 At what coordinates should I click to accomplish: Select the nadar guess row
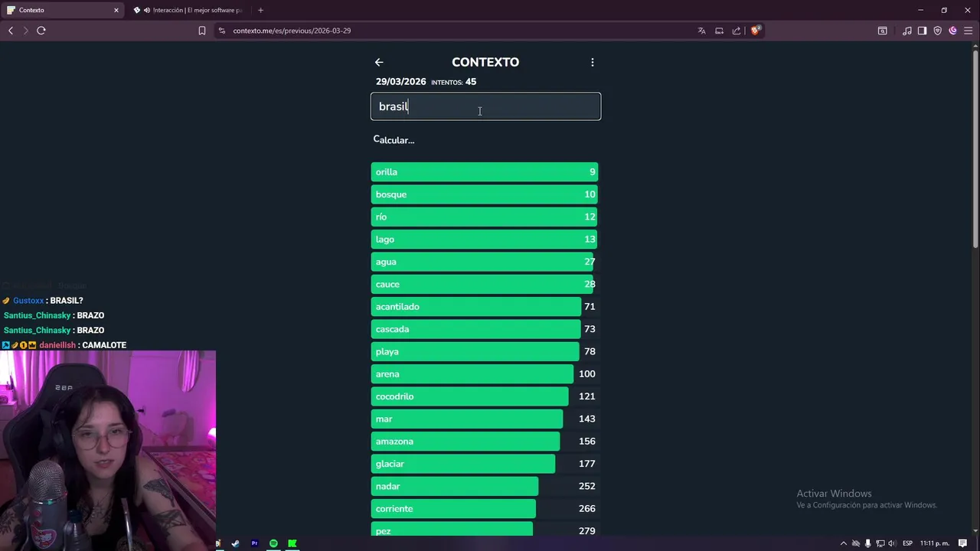point(485,486)
